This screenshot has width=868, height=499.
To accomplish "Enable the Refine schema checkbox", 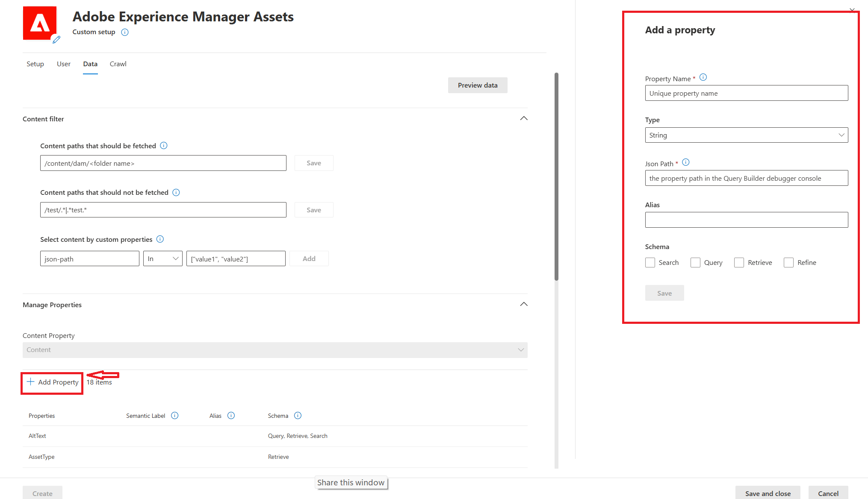I will [x=788, y=262].
